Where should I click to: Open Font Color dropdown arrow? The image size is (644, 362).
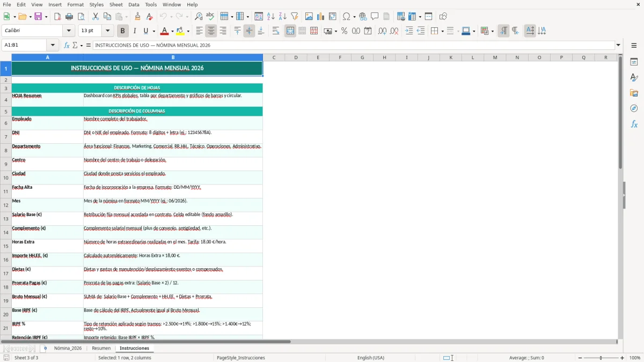172,31
